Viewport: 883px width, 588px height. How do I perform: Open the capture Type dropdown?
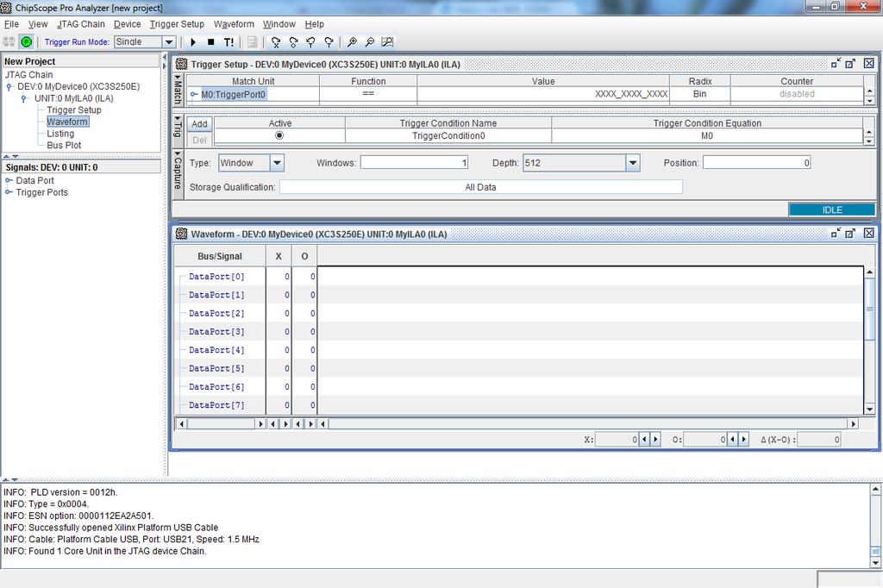pyautogui.click(x=277, y=163)
